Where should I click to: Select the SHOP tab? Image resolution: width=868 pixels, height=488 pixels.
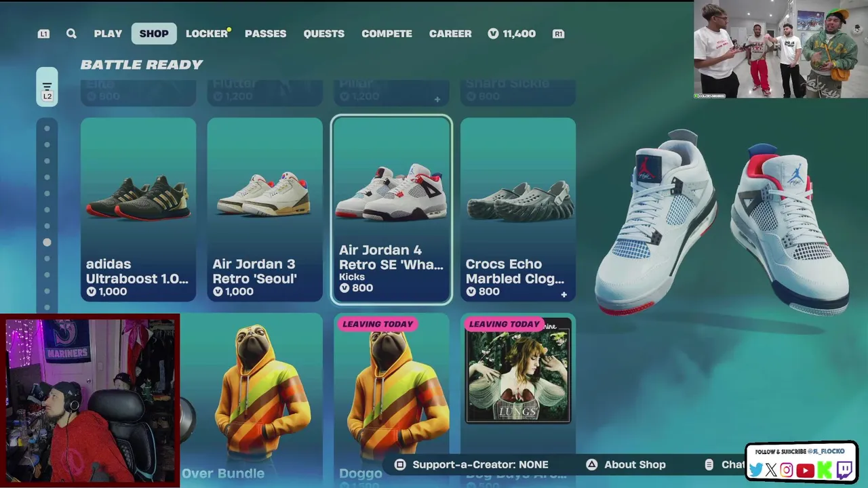point(154,33)
